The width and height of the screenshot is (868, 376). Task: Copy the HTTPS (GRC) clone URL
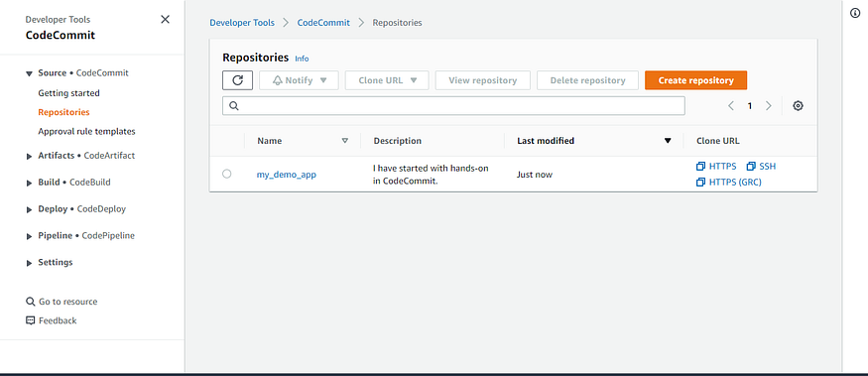(x=728, y=182)
